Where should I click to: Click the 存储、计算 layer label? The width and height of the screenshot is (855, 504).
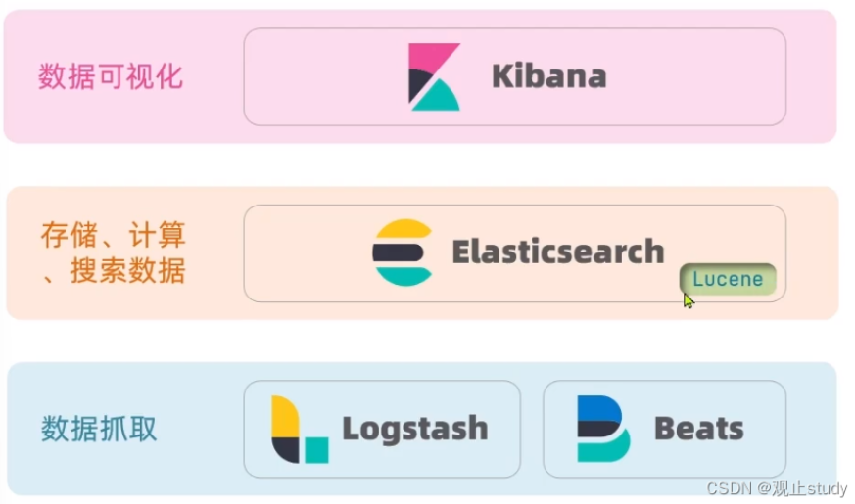pos(113,235)
